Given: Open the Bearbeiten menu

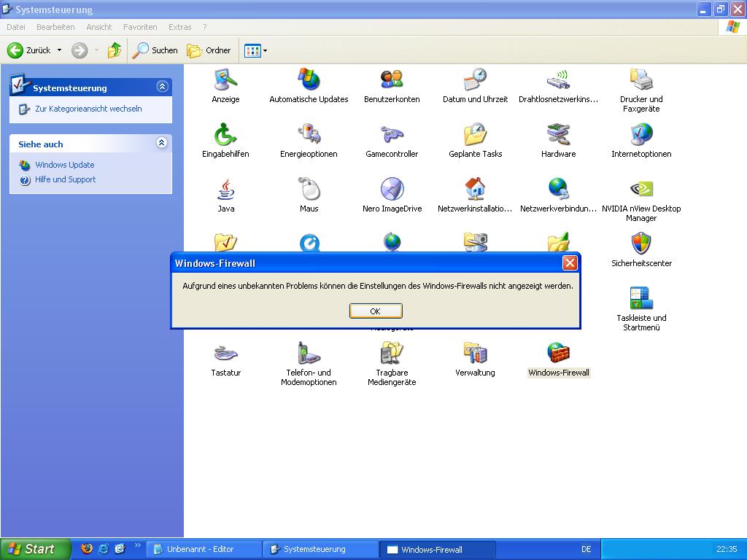Looking at the screenshot, I should [x=55, y=27].
